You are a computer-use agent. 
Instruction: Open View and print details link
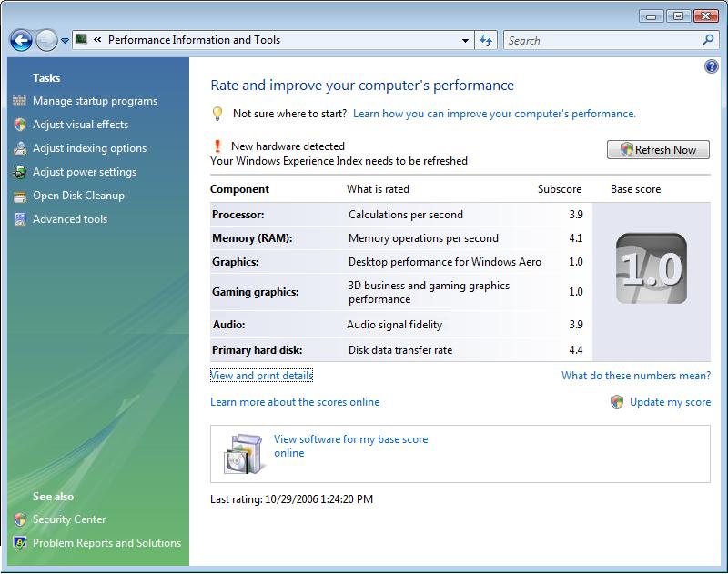tap(261, 376)
